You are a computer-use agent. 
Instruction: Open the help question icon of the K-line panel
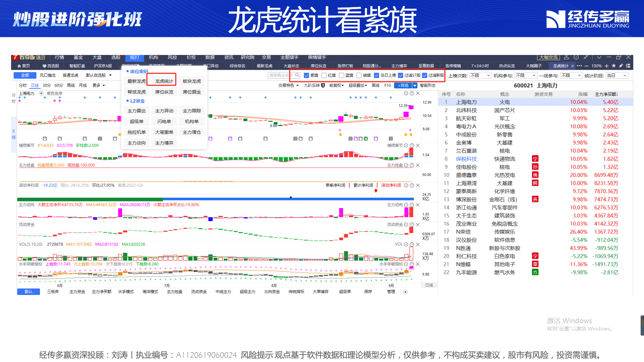click(412, 94)
